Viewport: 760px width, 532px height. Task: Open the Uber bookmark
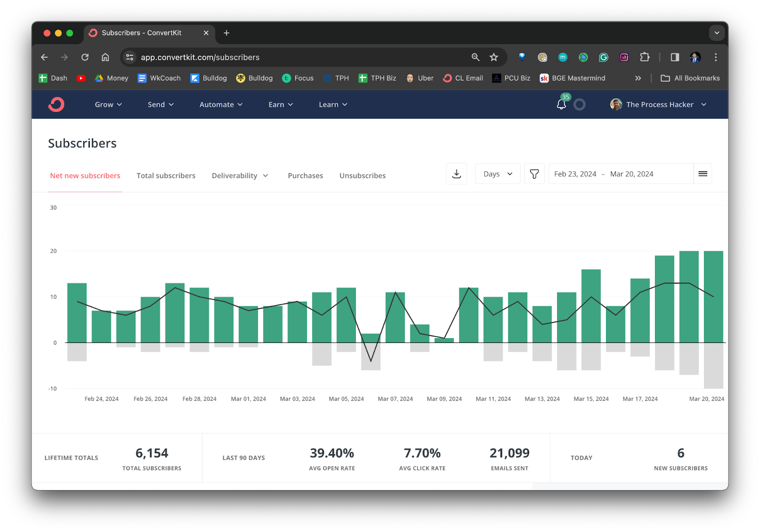click(x=420, y=78)
